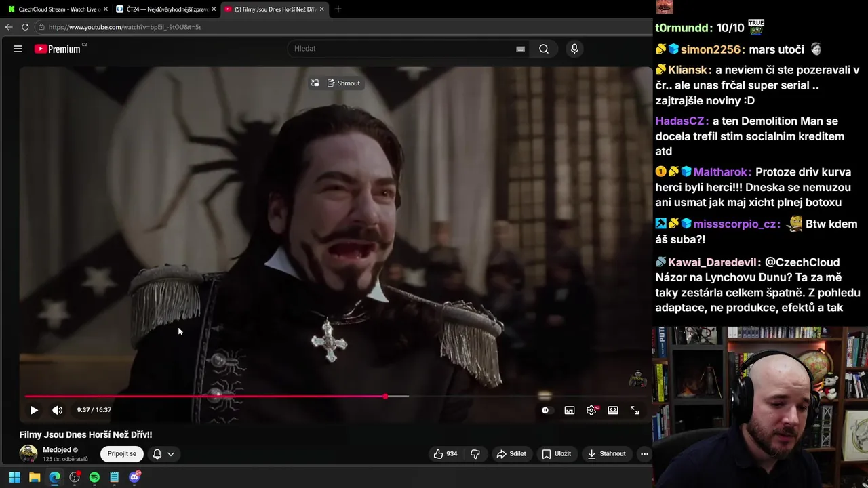Viewport: 868px width, 488px height.
Task: Open more actions three-dot menu
Action: [644, 454]
